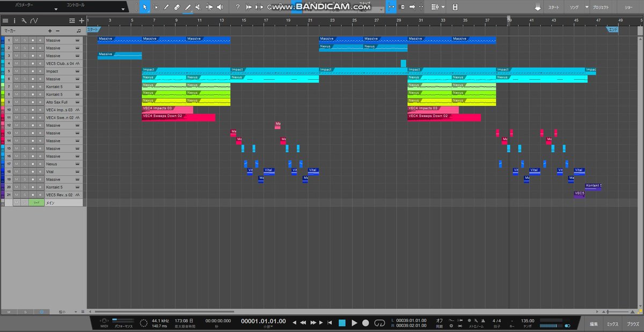Viewport: 644px width, 332px height.
Task: Click the question mark help icon
Action: click(238, 7)
